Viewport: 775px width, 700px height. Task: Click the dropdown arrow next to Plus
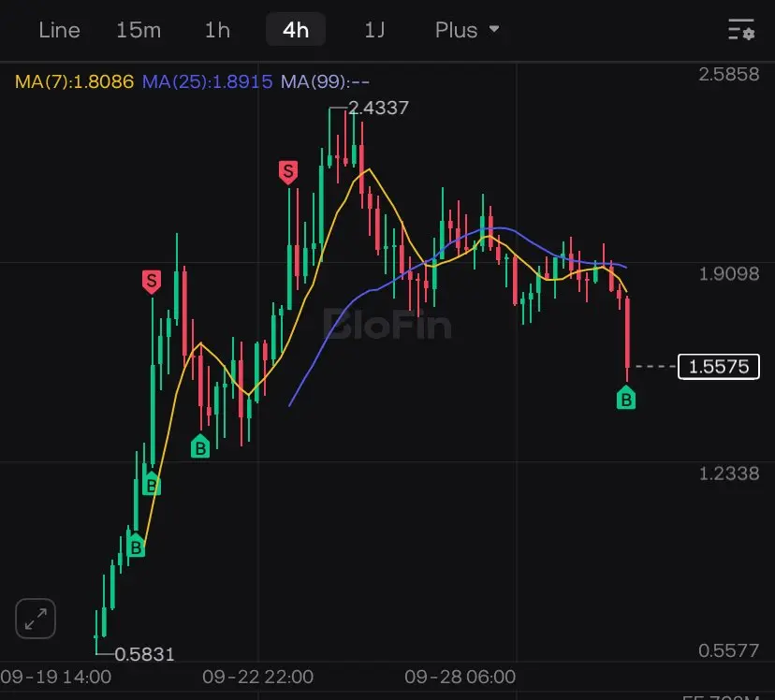pos(494,29)
